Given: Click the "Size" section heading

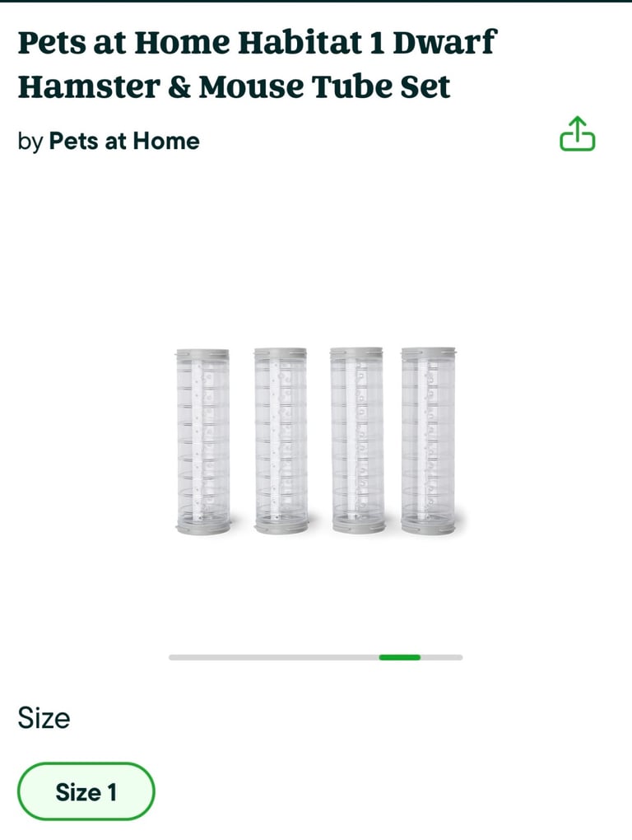Looking at the screenshot, I should coord(44,718).
